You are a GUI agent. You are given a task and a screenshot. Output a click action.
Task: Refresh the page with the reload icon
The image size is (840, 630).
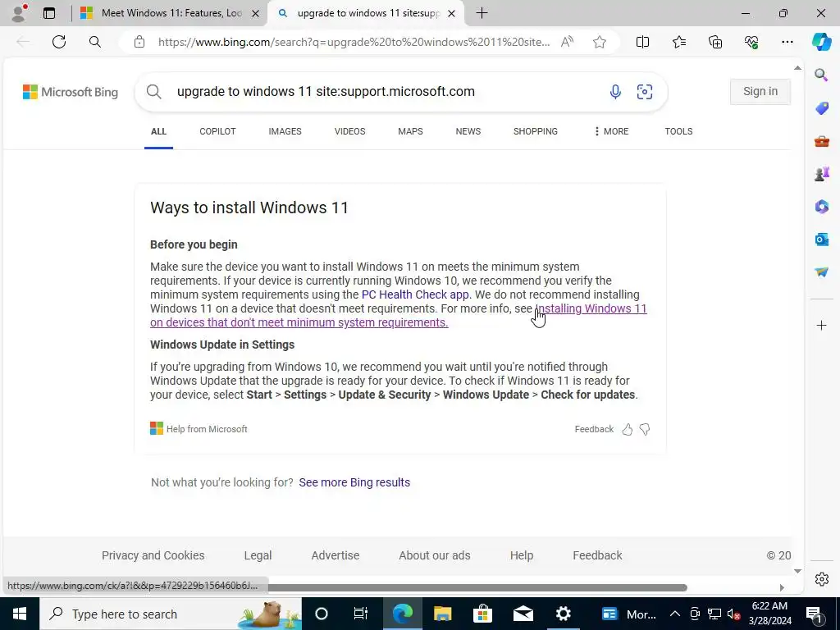coord(59,42)
